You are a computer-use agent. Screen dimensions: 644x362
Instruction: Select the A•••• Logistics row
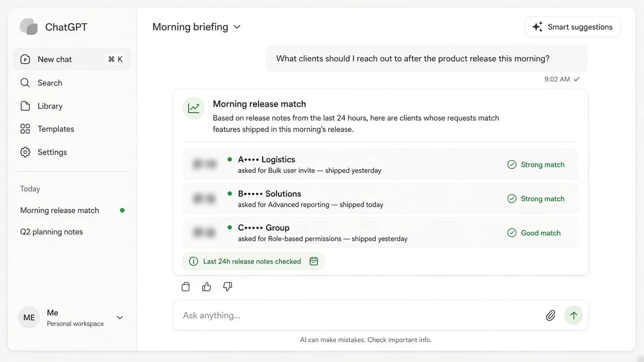380,164
